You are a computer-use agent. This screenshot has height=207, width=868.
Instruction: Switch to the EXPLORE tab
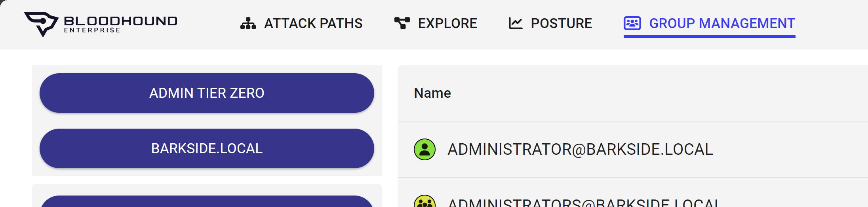click(x=436, y=23)
